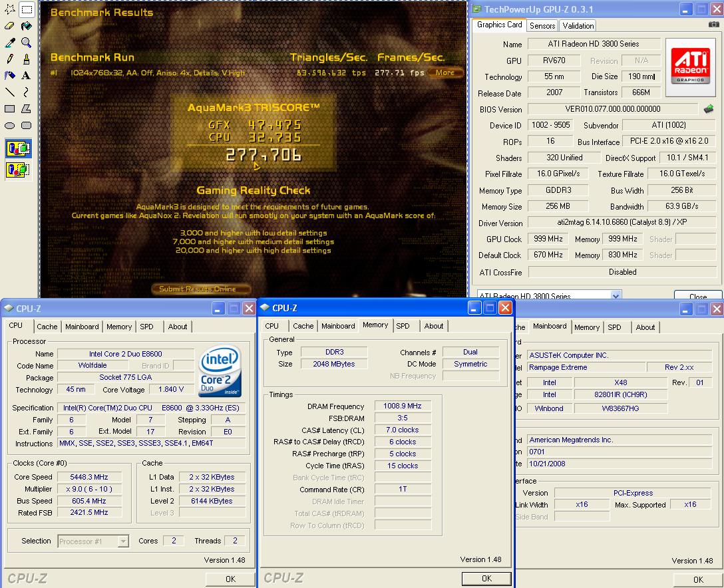724x588 pixels.
Task: Pick the Text tool (letter A)
Action: (27, 75)
